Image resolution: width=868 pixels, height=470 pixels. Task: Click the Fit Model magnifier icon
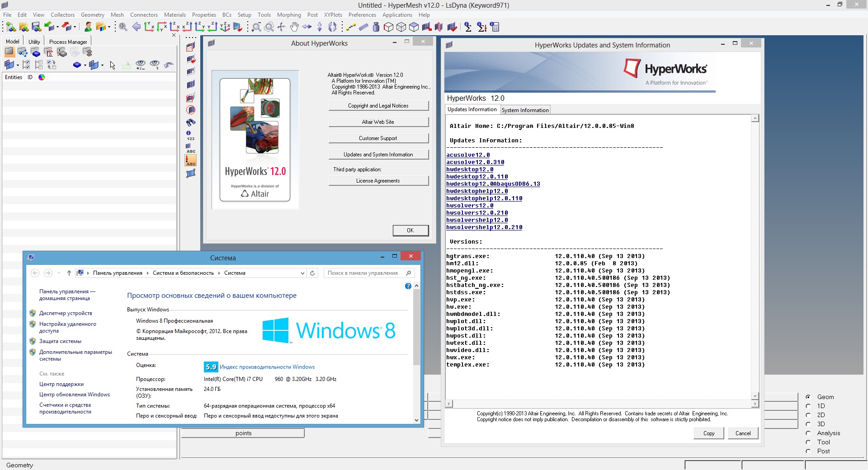[x=123, y=27]
